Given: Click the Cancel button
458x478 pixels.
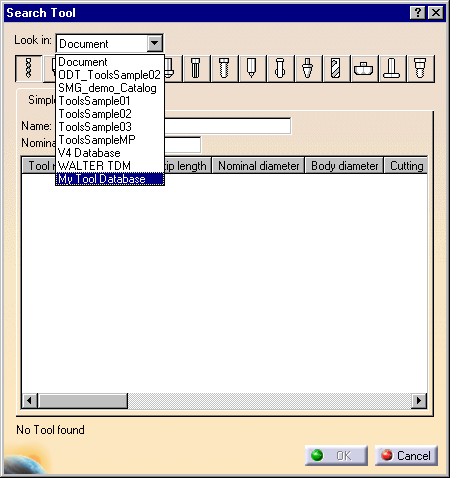Looking at the screenshot, I should [406, 455].
